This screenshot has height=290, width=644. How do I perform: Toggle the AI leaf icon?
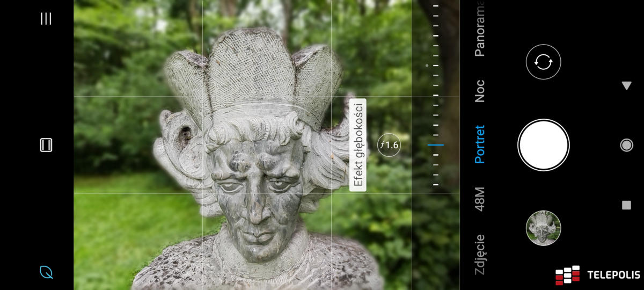(x=47, y=272)
